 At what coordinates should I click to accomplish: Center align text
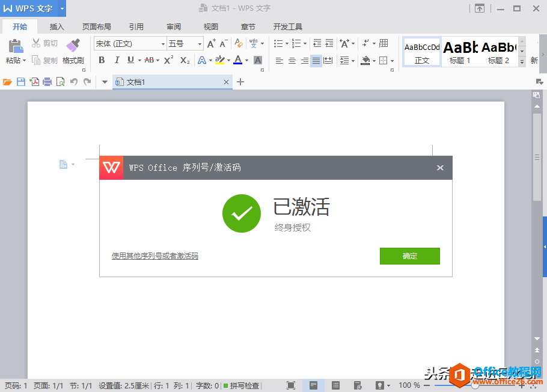pyautogui.click(x=292, y=61)
